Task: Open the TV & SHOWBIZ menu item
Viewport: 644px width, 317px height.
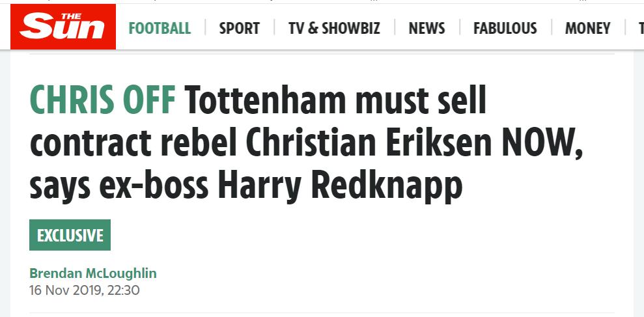Action: (x=334, y=29)
